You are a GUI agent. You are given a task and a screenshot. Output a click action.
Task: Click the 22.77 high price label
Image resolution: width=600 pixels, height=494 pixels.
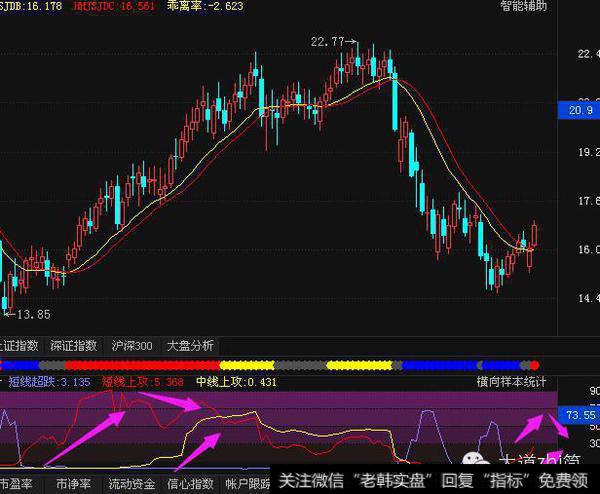coord(328,41)
